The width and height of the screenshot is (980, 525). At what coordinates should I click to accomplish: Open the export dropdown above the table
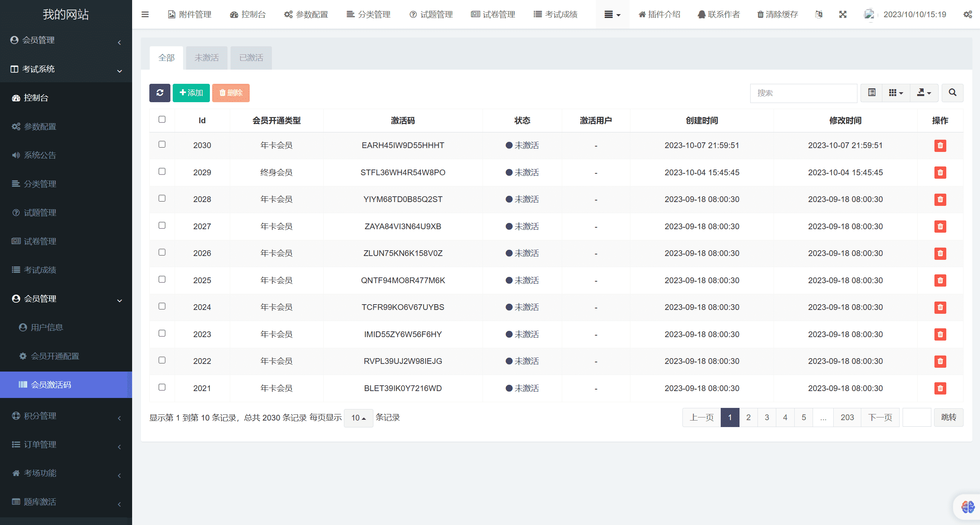tap(924, 93)
